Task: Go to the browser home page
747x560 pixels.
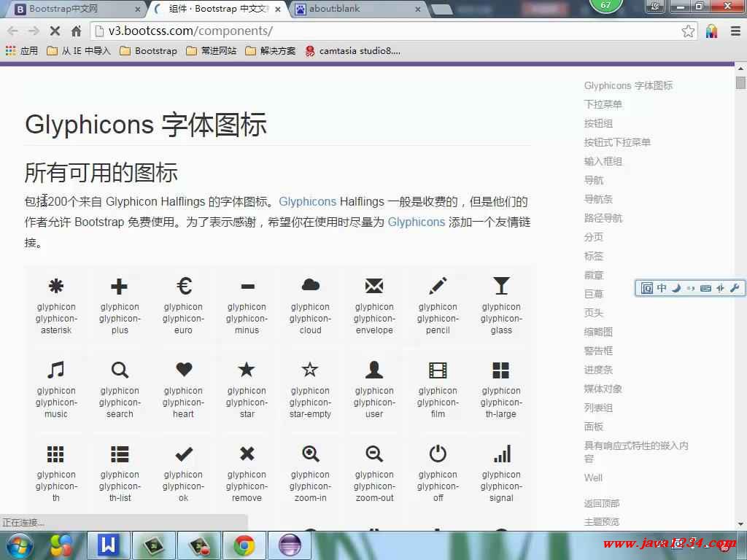Action: [76, 31]
